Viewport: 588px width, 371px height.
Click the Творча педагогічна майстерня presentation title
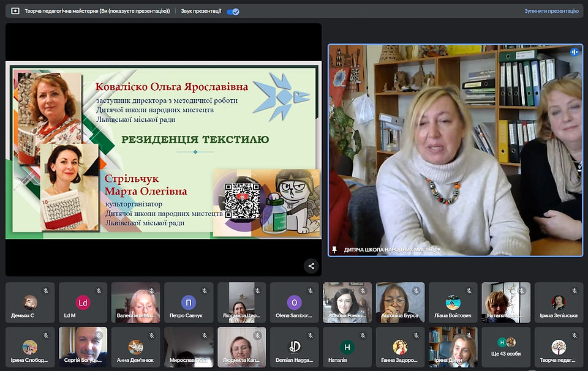tap(97, 11)
